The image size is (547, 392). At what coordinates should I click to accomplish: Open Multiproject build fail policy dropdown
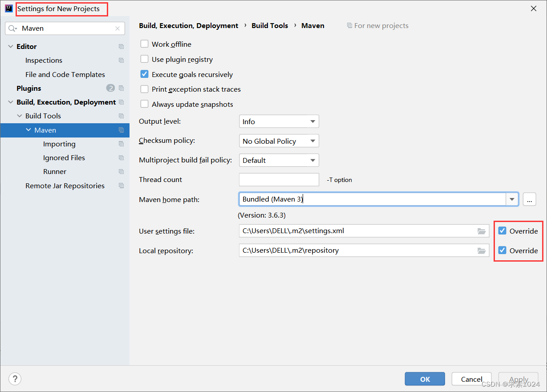[279, 160]
